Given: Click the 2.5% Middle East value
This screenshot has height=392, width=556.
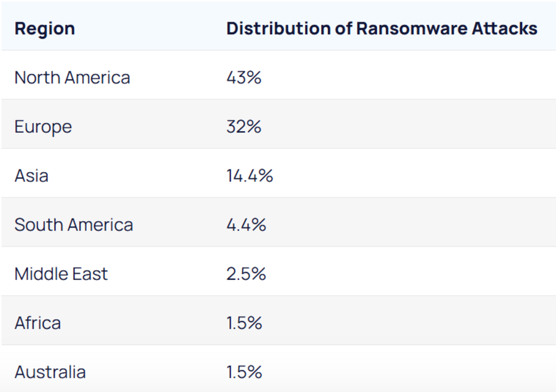Looking at the screenshot, I should pos(246,274).
